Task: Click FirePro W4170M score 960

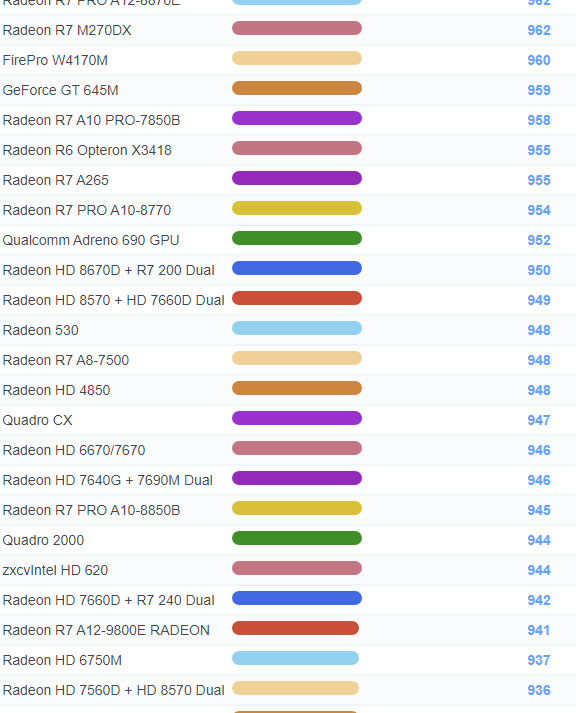Action: click(539, 60)
